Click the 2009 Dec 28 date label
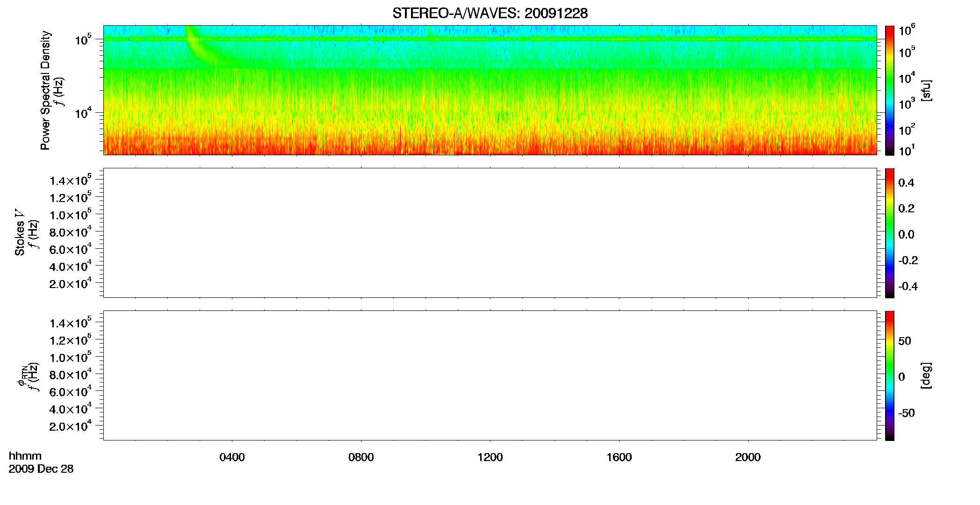Viewport: 980px width, 505px height. [x=41, y=469]
